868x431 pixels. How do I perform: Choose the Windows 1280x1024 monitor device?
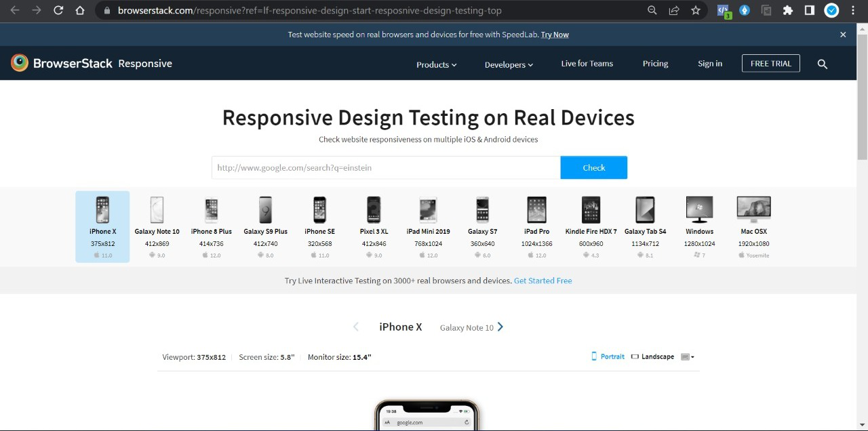[x=699, y=210]
